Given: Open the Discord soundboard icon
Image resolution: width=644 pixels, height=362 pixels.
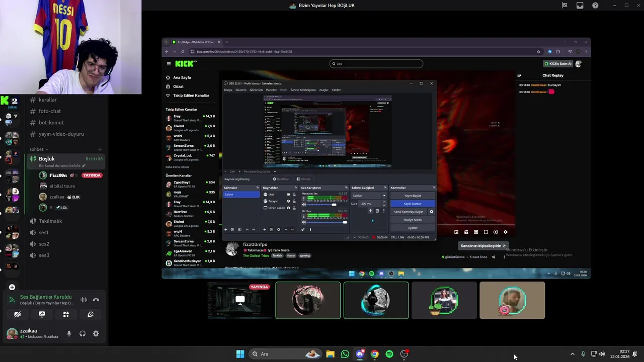Looking at the screenshot, I should tap(90, 314).
